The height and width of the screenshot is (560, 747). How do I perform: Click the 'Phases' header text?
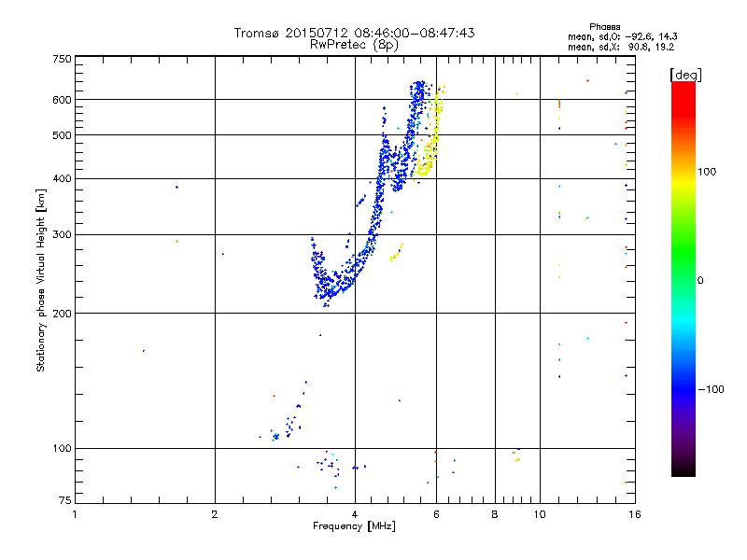604,27
